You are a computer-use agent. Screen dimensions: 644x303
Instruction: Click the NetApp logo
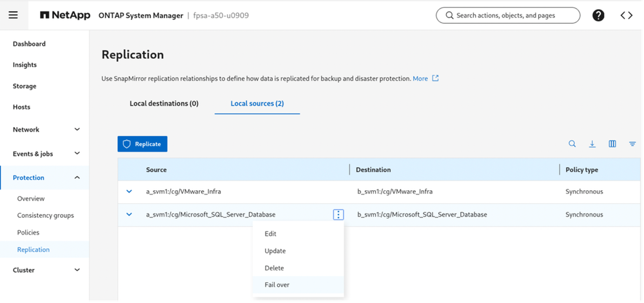(65, 15)
